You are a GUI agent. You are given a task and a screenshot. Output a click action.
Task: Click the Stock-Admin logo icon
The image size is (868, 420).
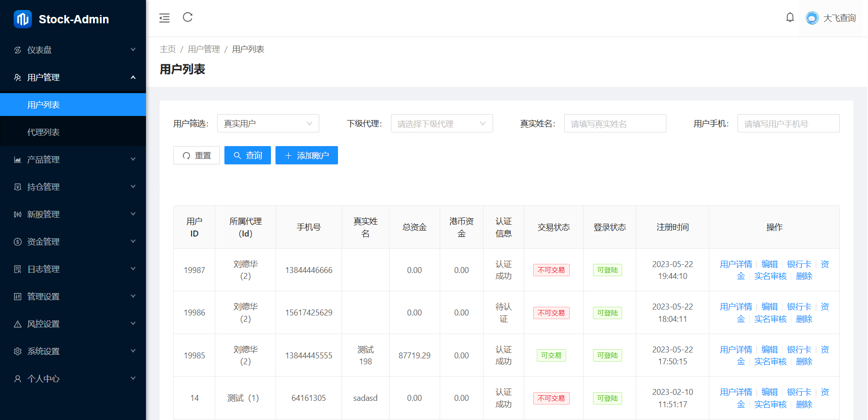click(23, 19)
